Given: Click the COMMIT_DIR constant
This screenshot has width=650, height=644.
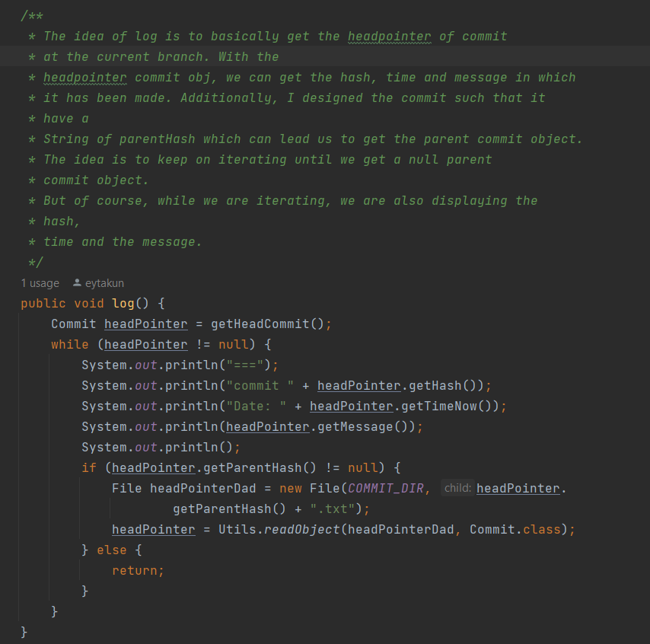Looking at the screenshot, I should (x=385, y=488).
